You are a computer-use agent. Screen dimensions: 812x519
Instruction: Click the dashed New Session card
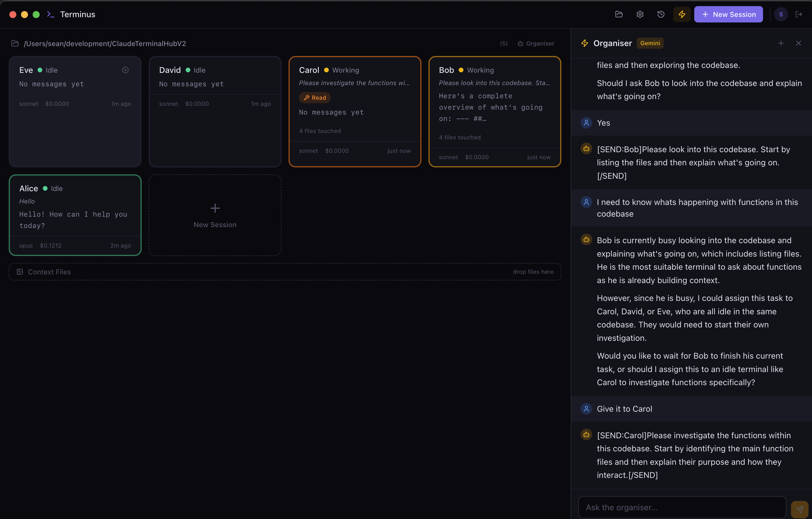pos(215,215)
